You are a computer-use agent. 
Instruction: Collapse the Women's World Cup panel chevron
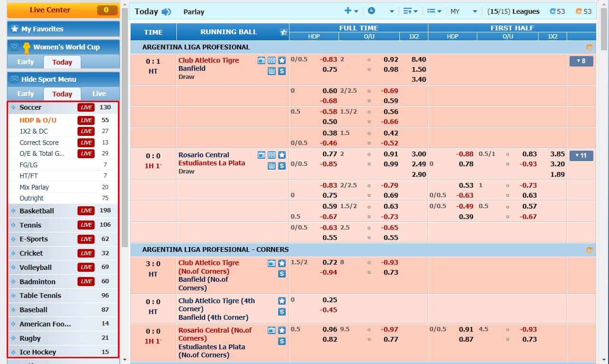(14, 47)
